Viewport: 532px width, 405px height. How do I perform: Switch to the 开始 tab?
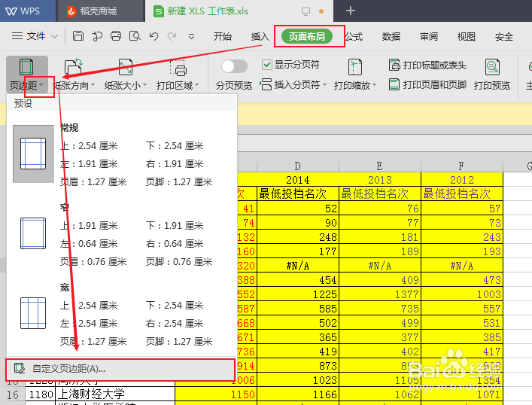pos(223,36)
